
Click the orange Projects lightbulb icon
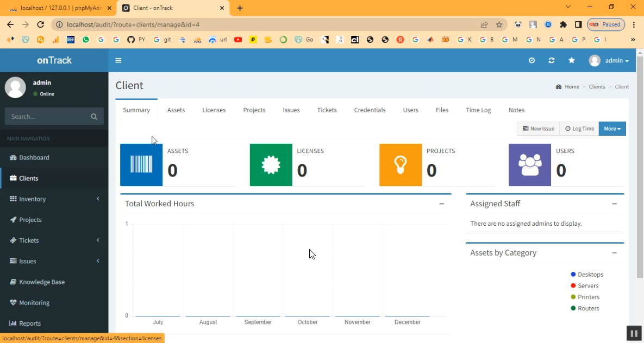[401, 165]
